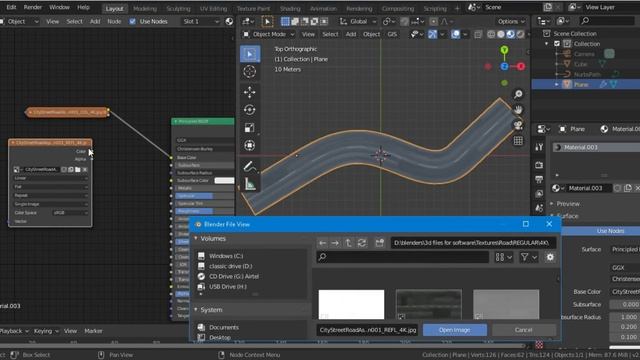Open the filter dropdown in file view
The width and height of the screenshot is (640, 360).
tap(529, 257)
